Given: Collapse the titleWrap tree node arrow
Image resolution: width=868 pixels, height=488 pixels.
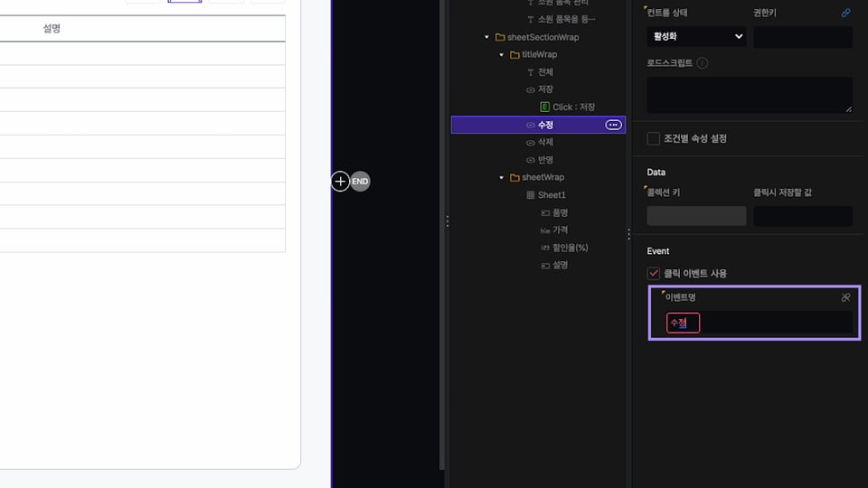Looking at the screenshot, I should tap(502, 55).
